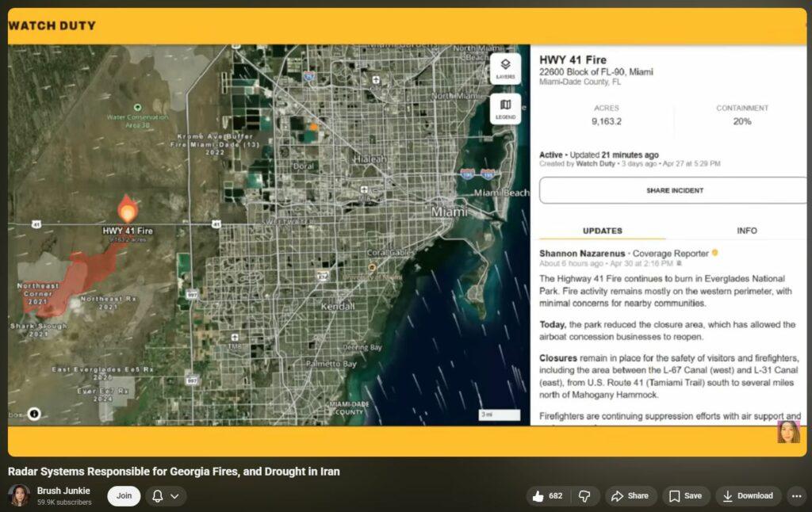Viewport: 812px width, 512px height.
Task: Click the Kendall label on map
Action: 338,306
